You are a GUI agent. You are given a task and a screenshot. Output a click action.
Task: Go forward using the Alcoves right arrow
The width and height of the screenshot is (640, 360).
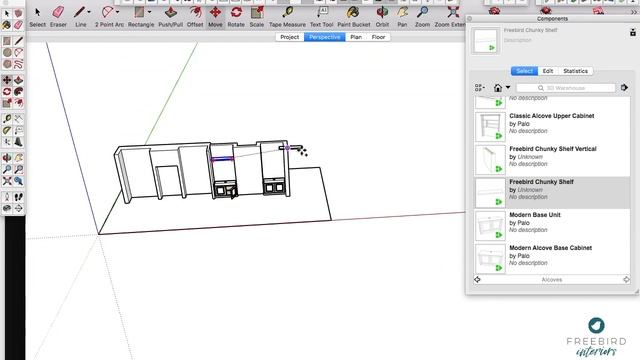[x=626, y=280]
